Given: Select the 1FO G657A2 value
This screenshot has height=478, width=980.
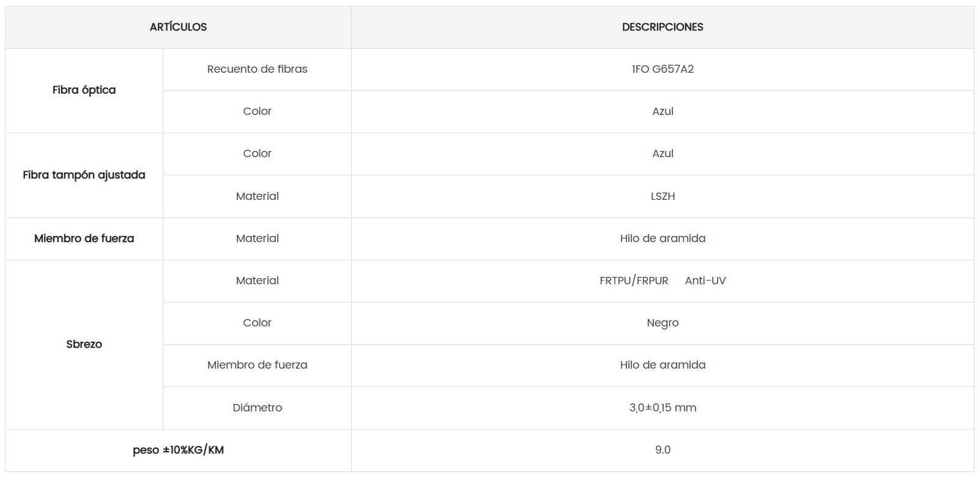Looking at the screenshot, I should 663,69.
